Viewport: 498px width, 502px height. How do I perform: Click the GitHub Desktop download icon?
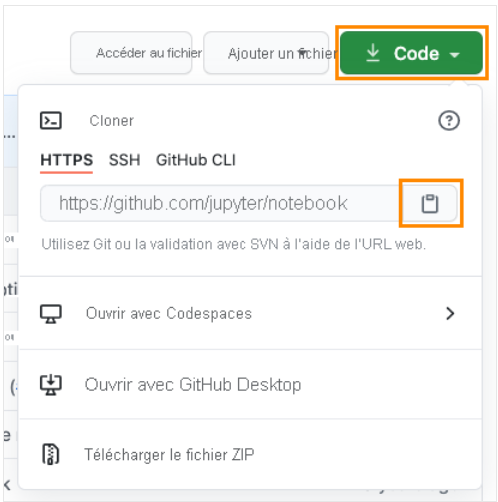51,385
